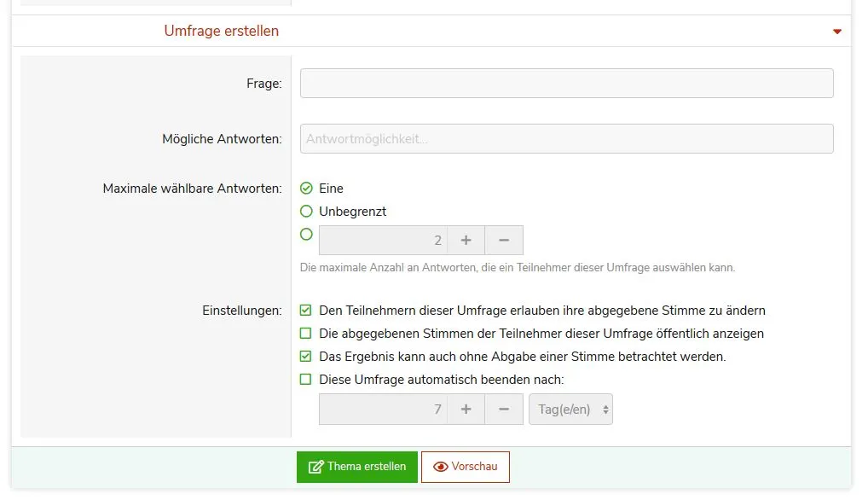Screen dimensions: 868x500
Task: Decrease the maximum answers with minus
Action: pyautogui.click(x=504, y=241)
